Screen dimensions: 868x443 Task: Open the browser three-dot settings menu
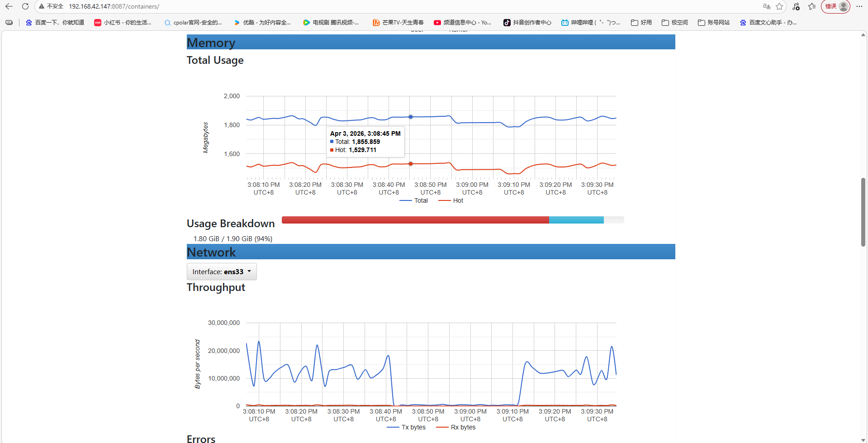tap(859, 6)
